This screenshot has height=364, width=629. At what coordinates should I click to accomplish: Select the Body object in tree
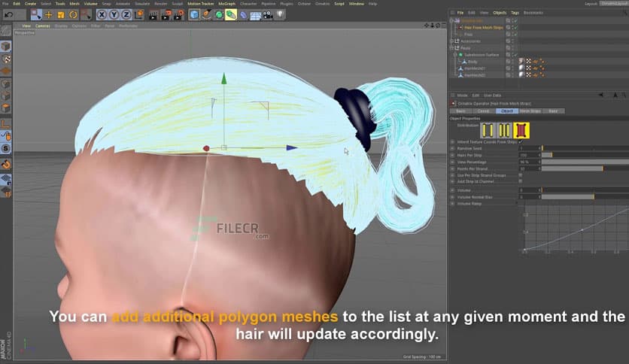click(473, 62)
